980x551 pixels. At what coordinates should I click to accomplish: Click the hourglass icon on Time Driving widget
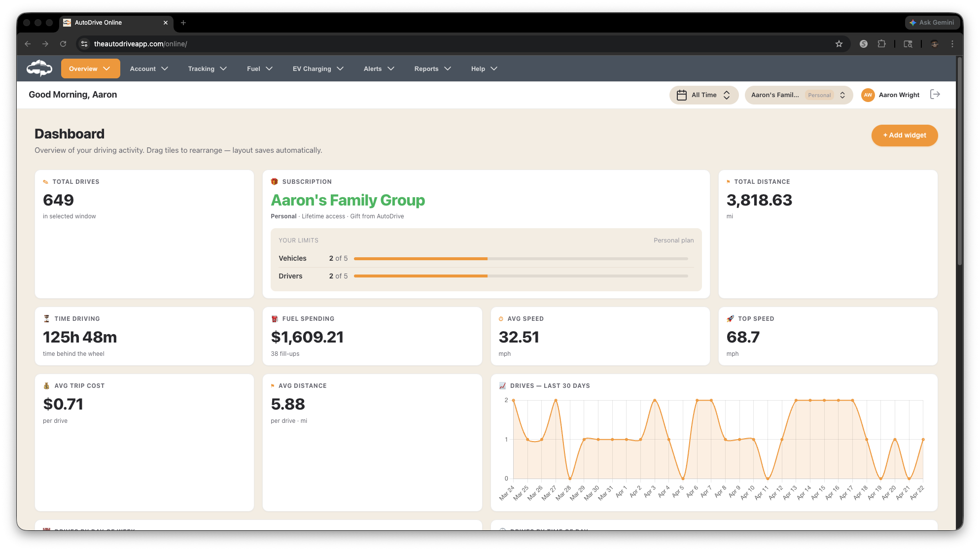click(x=46, y=318)
